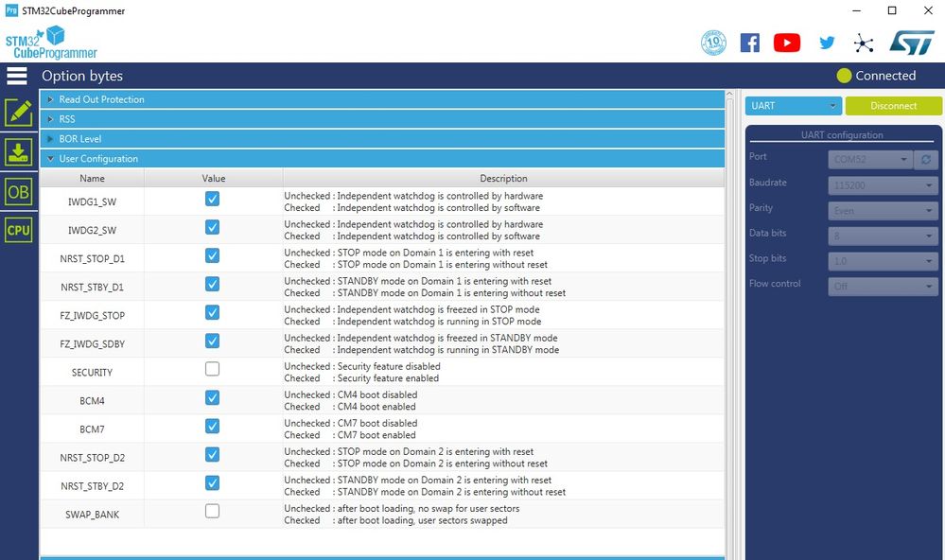Toggle the NRST_STOP_D2 checkbox

(212, 454)
